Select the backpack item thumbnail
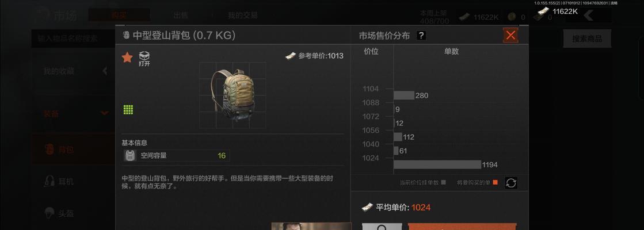Viewport: 644px width, 230px height. 233,95
